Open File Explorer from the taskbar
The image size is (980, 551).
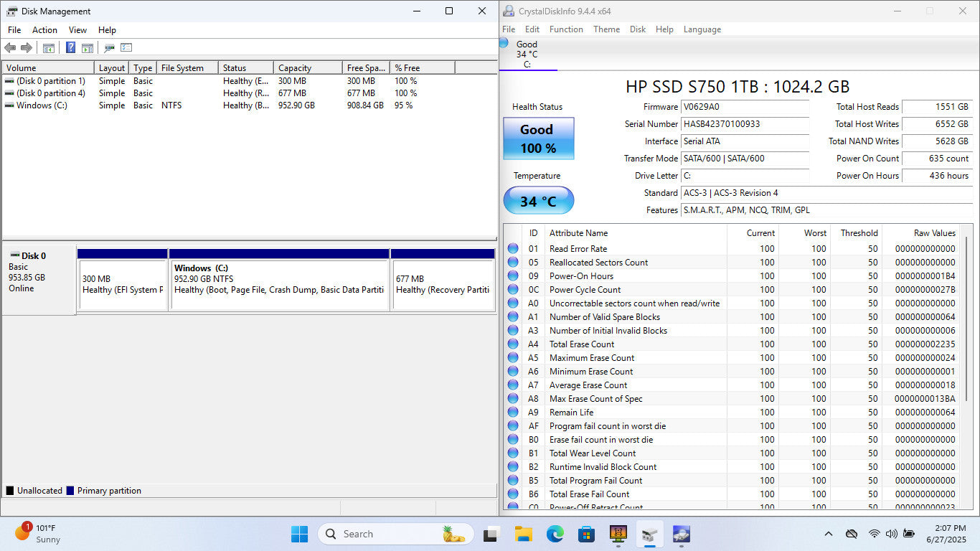(x=523, y=534)
